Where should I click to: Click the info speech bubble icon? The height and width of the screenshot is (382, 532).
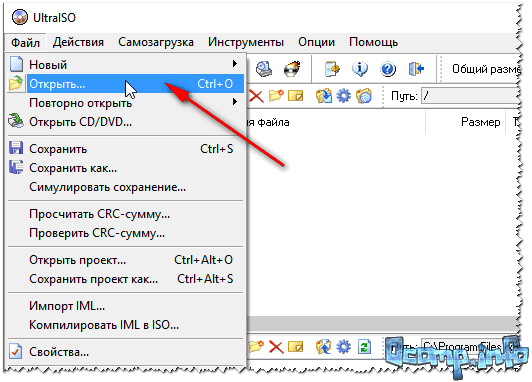click(360, 69)
